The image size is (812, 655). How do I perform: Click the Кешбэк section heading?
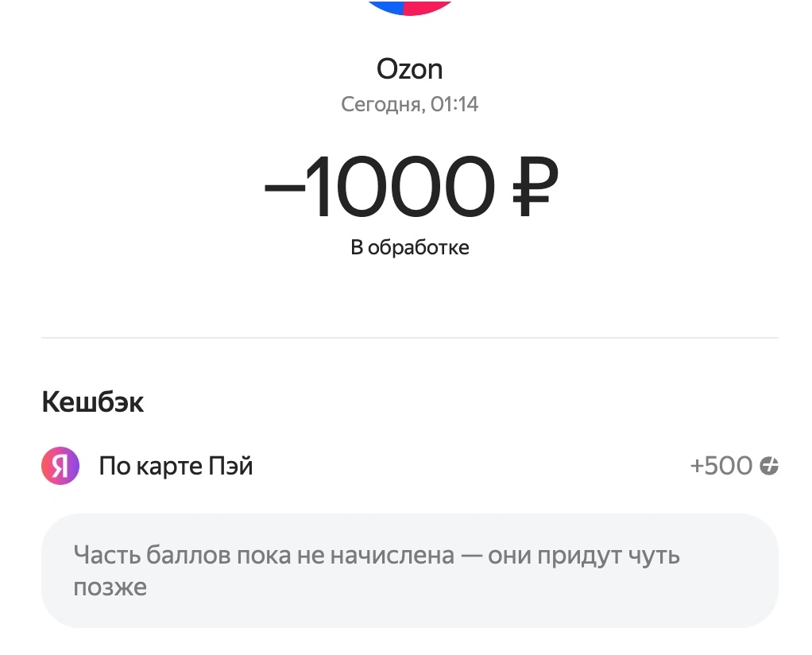tap(93, 402)
